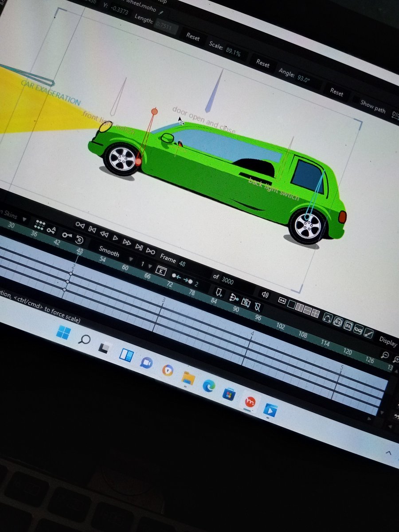
Task: Click the auto-key lock icon
Action: pos(51,230)
